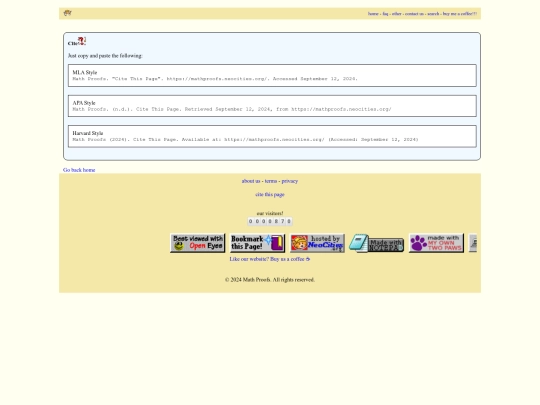The height and width of the screenshot is (405, 540).
Task: Select the MLA Style citation text
Action: pyautogui.click(x=215, y=79)
